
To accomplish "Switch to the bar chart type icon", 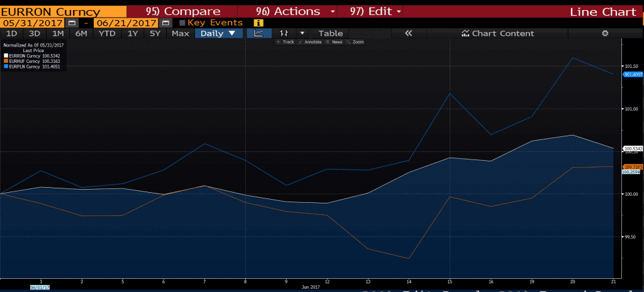I will [284, 34].
